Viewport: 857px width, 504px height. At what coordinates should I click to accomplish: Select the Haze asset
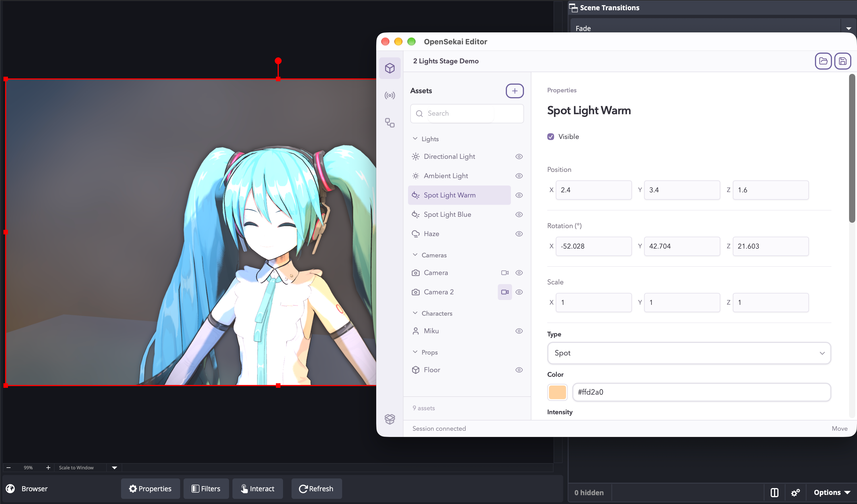pyautogui.click(x=459, y=234)
